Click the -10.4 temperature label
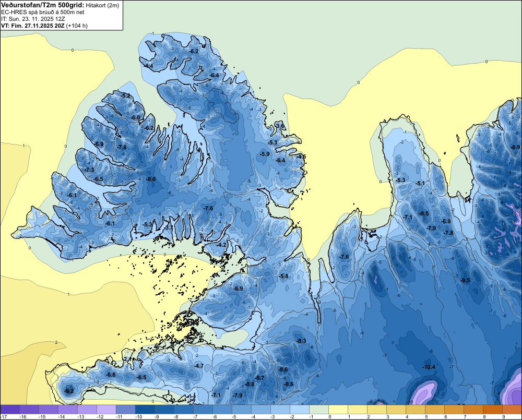522x420 pixels. tap(429, 367)
